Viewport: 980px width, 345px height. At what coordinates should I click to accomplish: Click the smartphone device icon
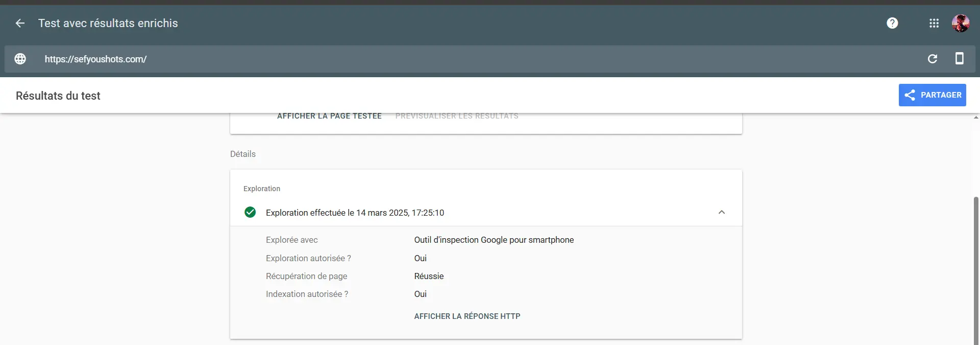coord(960,59)
